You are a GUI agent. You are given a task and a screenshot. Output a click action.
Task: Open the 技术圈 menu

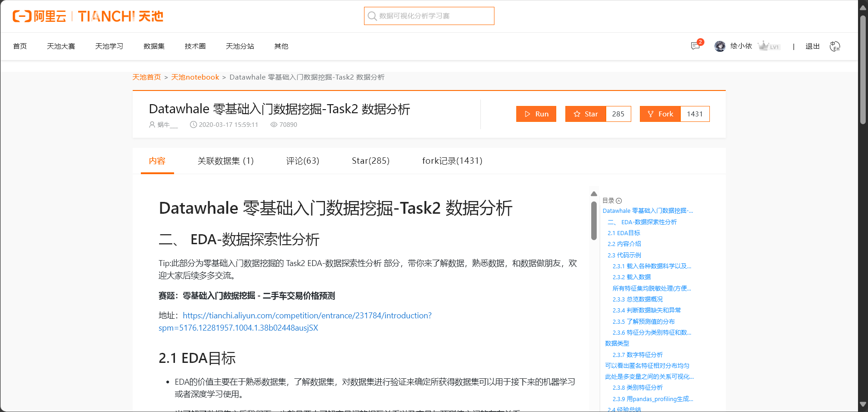point(195,46)
